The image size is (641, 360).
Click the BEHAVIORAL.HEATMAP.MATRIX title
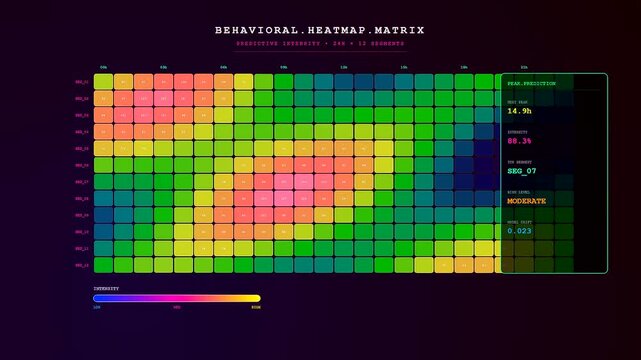[320, 30]
